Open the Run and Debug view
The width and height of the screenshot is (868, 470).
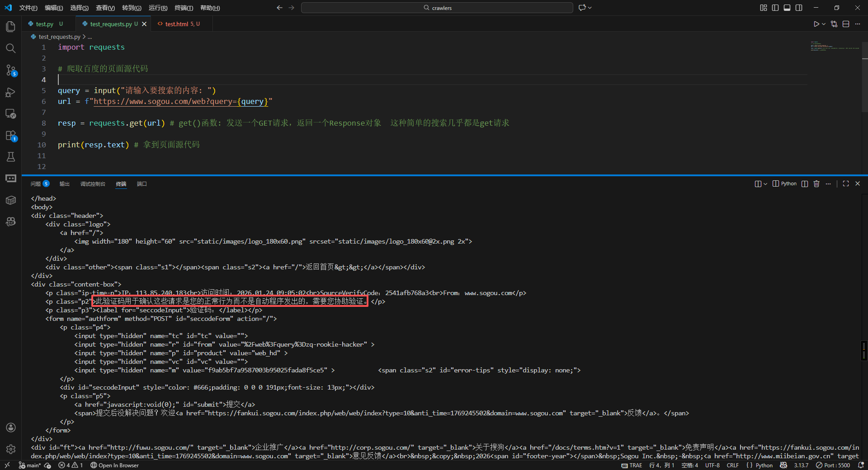coord(11,92)
